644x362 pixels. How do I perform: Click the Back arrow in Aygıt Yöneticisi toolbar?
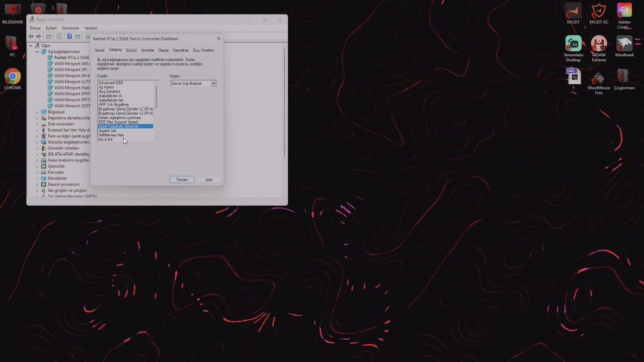pos(31,37)
